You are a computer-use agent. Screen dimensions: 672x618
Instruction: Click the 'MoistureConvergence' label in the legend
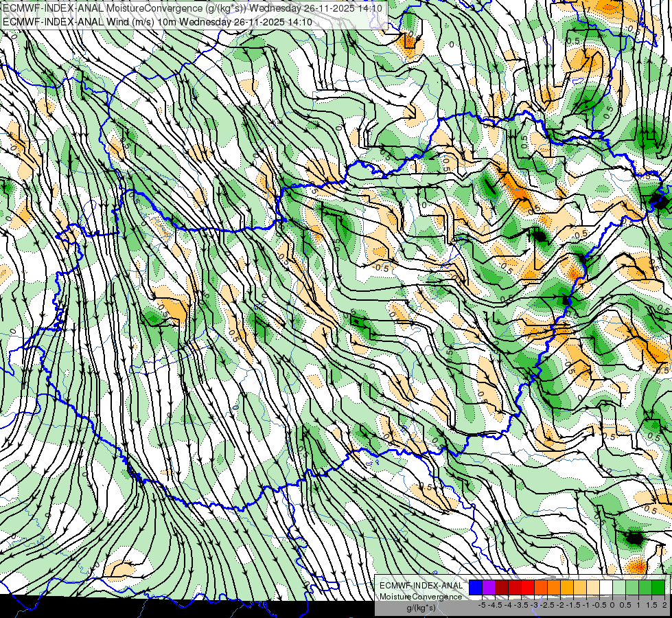pyautogui.click(x=421, y=597)
